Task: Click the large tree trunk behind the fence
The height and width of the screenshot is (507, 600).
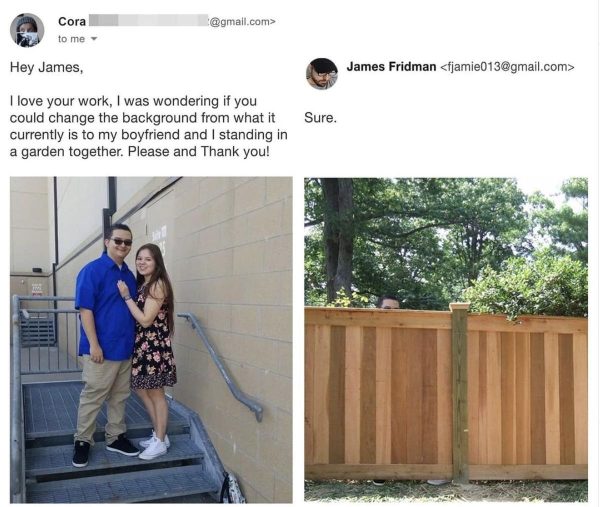Action: click(339, 241)
